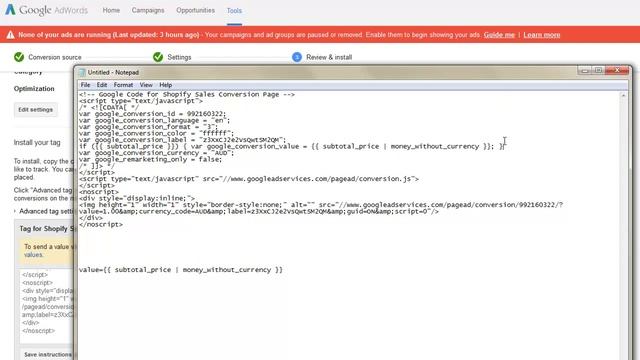This screenshot has height=360, width=640.
Task: Click the Notepad title bar icon
Action: point(82,72)
